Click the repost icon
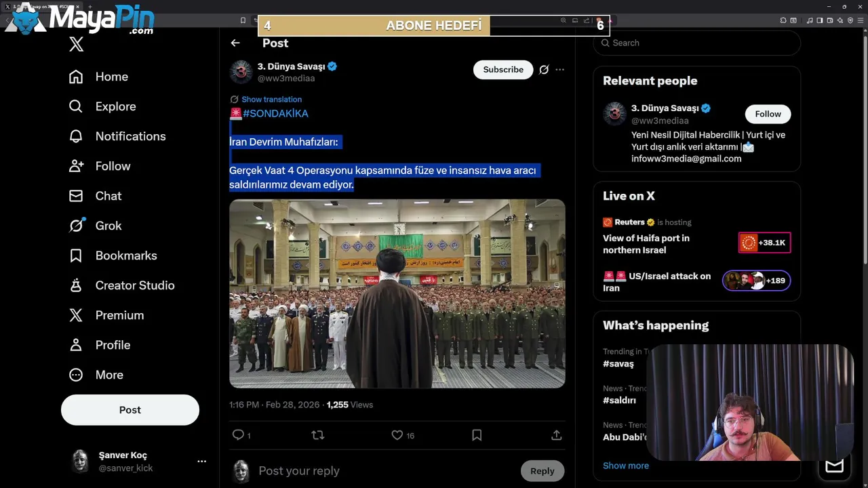 (x=317, y=435)
